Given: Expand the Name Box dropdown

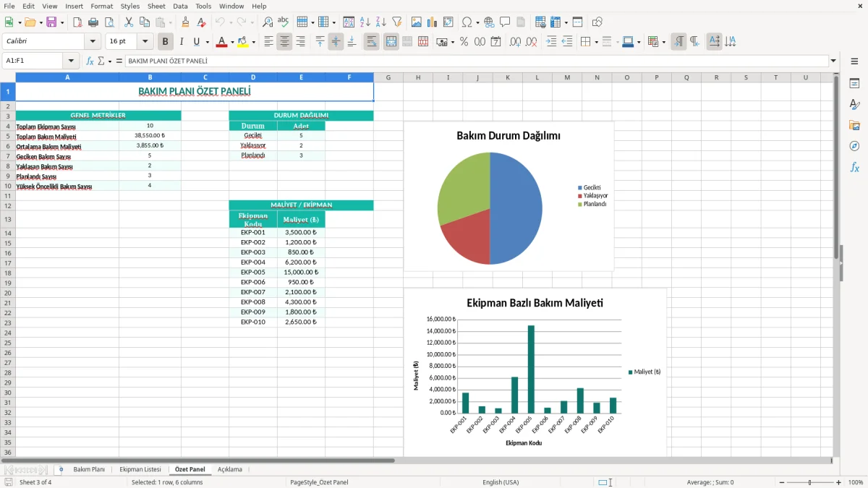Looking at the screenshot, I should (x=71, y=61).
